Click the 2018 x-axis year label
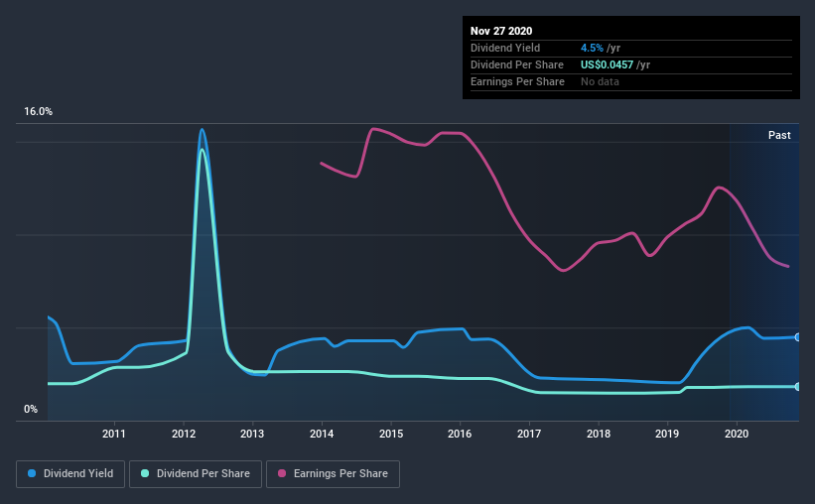This screenshot has height=504, width=815. point(599,434)
